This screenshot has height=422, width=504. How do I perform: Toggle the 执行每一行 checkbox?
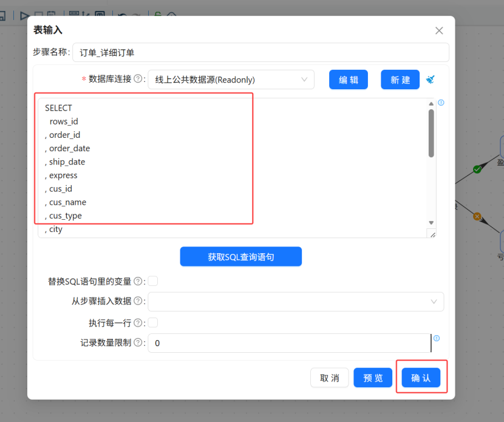pyautogui.click(x=153, y=322)
